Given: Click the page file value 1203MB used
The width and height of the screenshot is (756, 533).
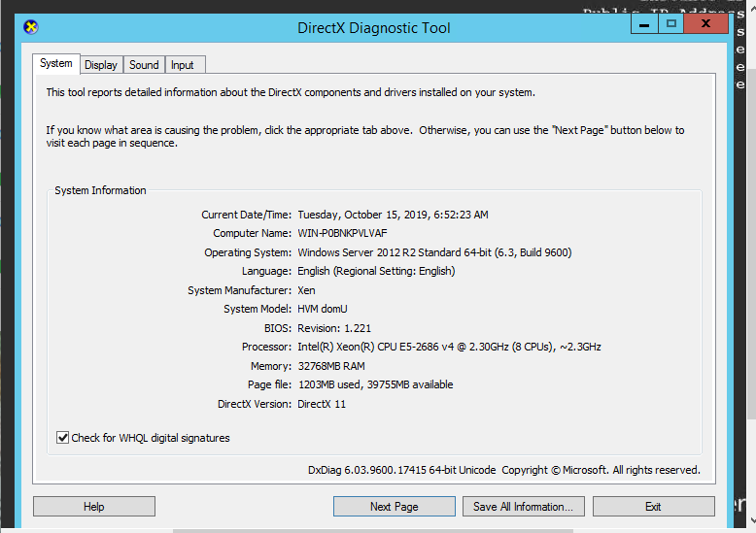Looking at the screenshot, I should tap(376, 384).
